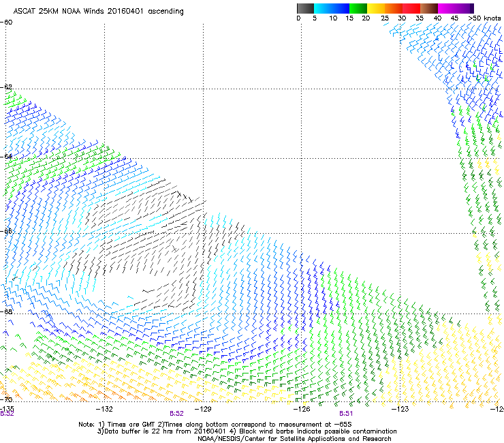Click the '-70' latitude label
Image resolution: width=504 pixels, height=443 pixels.
point(6,399)
